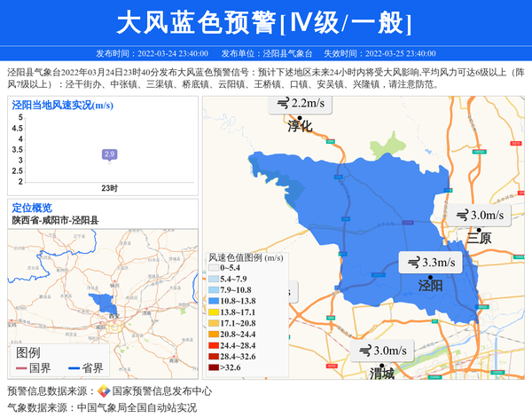Select the 10.8~13.8 blue legend swatch
This screenshot has height=418, width=532.
[214, 302]
